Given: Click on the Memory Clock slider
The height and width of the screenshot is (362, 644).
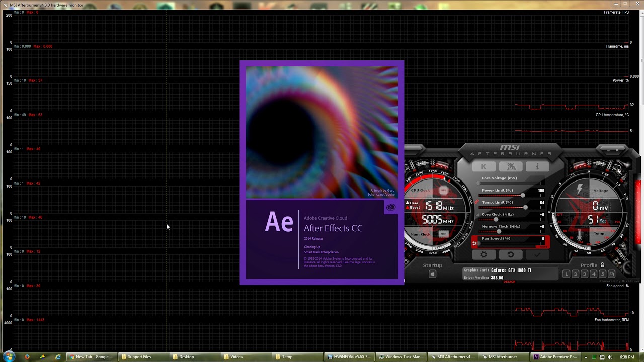Looking at the screenshot, I should 509,232.
